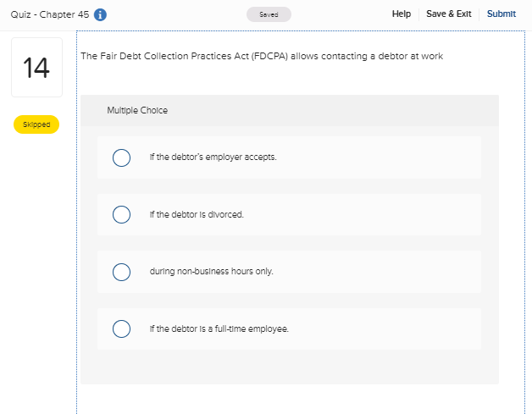Click answer text "if the debtor is a full-time employee."
The width and height of the screenshot is (532, 414).
219,328
